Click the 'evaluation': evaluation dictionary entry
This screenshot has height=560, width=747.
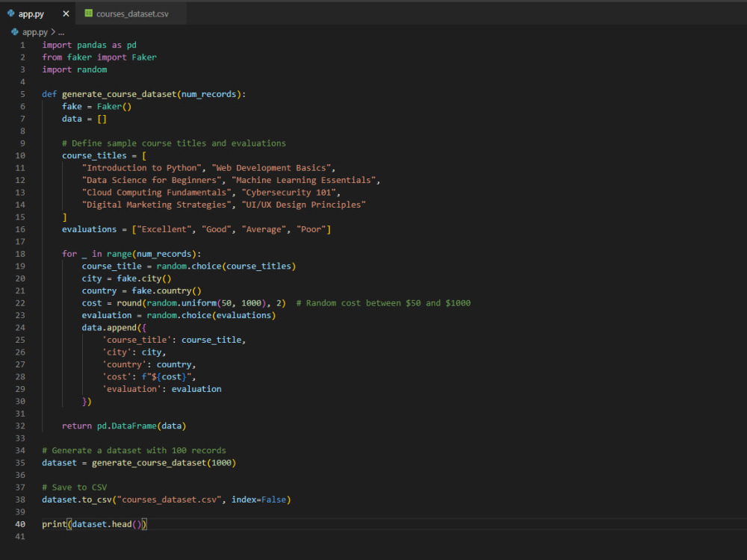162,390
